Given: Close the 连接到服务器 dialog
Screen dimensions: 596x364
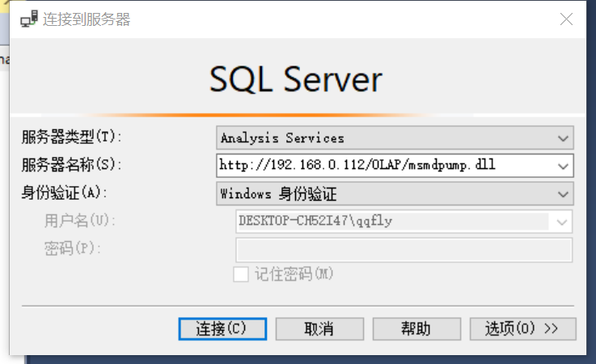Looking at the screenshot, I should tap(566, 19).
